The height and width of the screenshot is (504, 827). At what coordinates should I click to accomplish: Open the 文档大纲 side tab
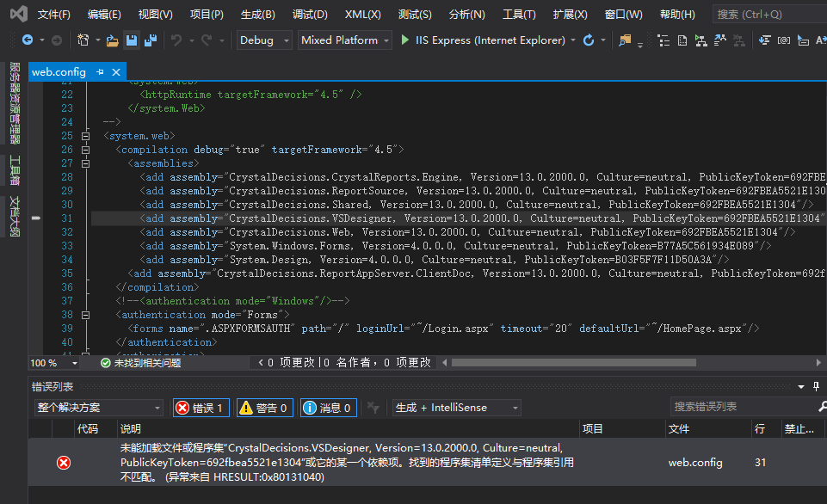(15, 216)
